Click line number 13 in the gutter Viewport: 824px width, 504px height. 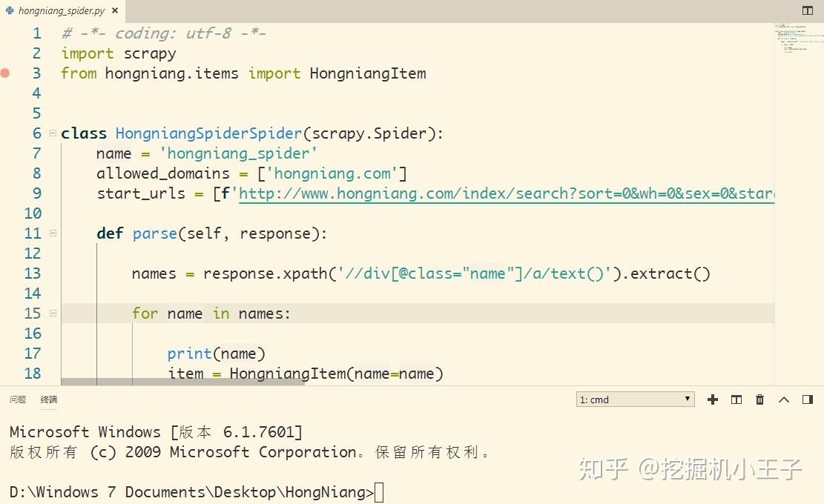[33, 273]
